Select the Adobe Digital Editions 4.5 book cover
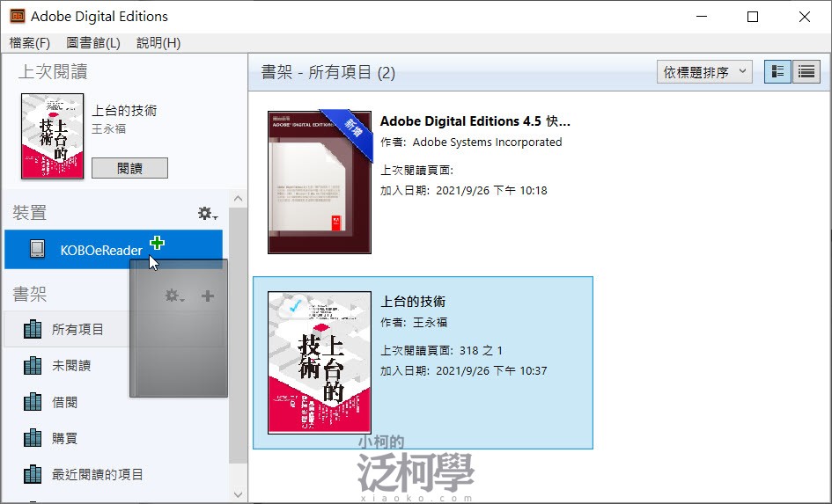Screen dimensions: 832x504 (x=320, y=182)
